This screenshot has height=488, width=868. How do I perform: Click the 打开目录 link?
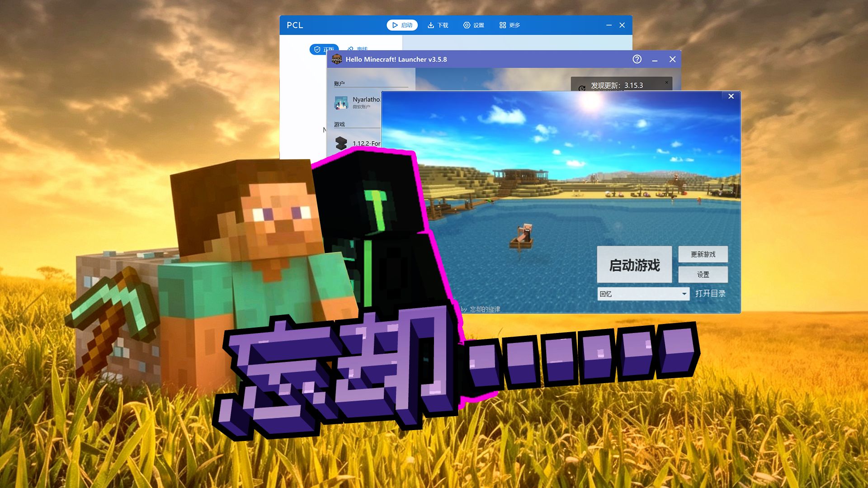(x=710, y=294)
